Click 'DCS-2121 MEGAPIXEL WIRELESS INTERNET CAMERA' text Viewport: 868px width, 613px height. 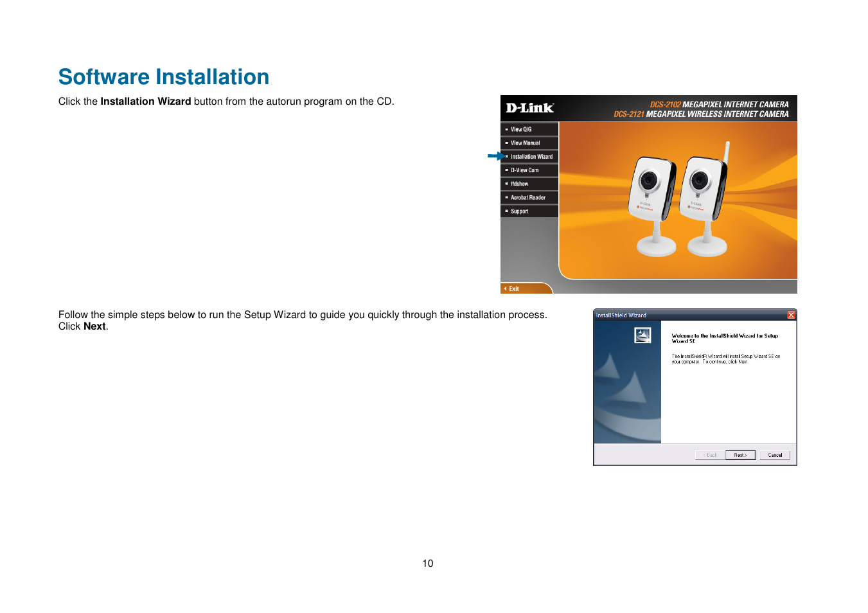[x=701, y=114]
